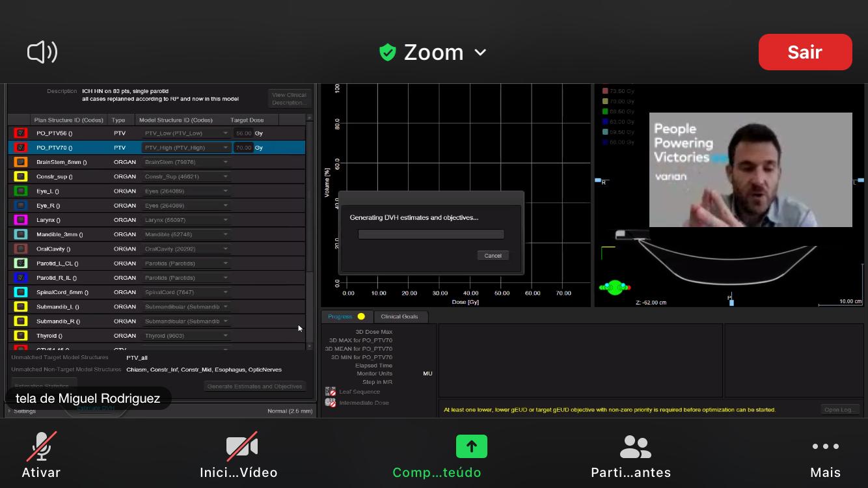Unmute microphone with Ativar icon

point(41,446)
